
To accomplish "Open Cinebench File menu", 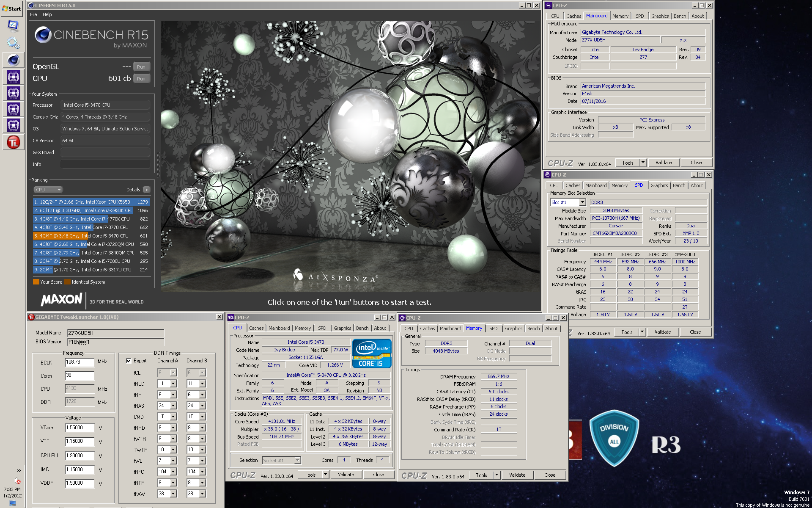I will [x=33, y=14].
